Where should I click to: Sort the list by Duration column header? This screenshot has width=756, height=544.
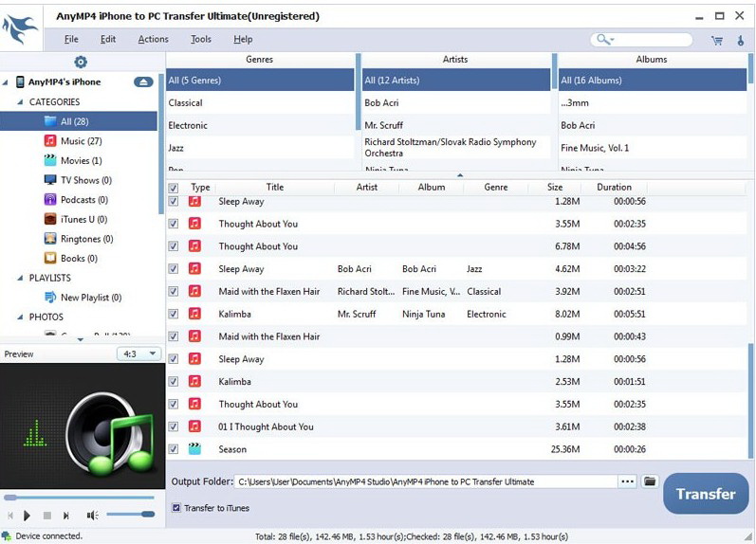614,187
